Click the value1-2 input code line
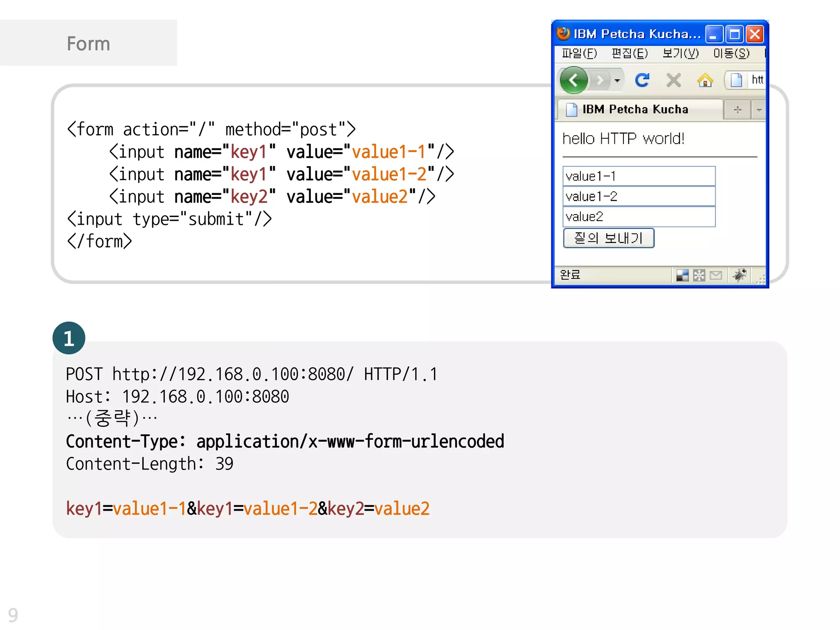 pos(281,174)
